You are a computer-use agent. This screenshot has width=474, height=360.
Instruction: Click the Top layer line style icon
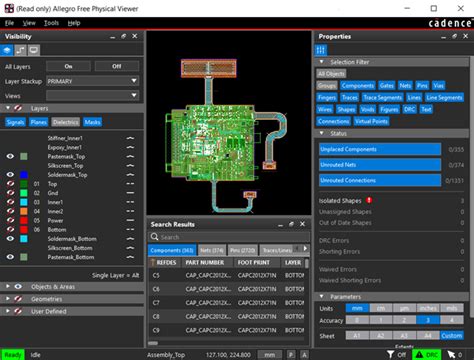(x=130, y=184)
